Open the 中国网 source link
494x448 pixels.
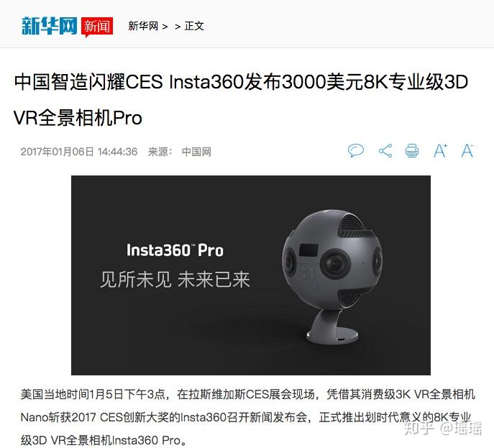(196, 152)
